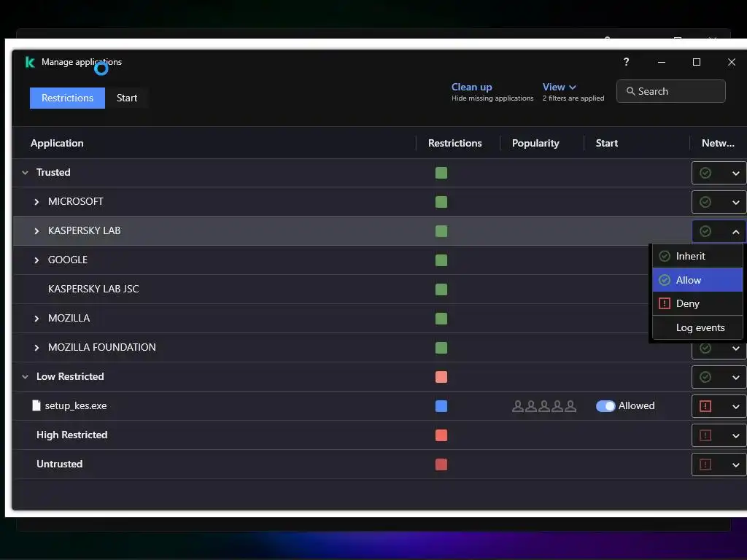Click the MICROSOFT row network allow checkmark icon
The width and height of the screenshot is (747, 560).
pos(705,202)
